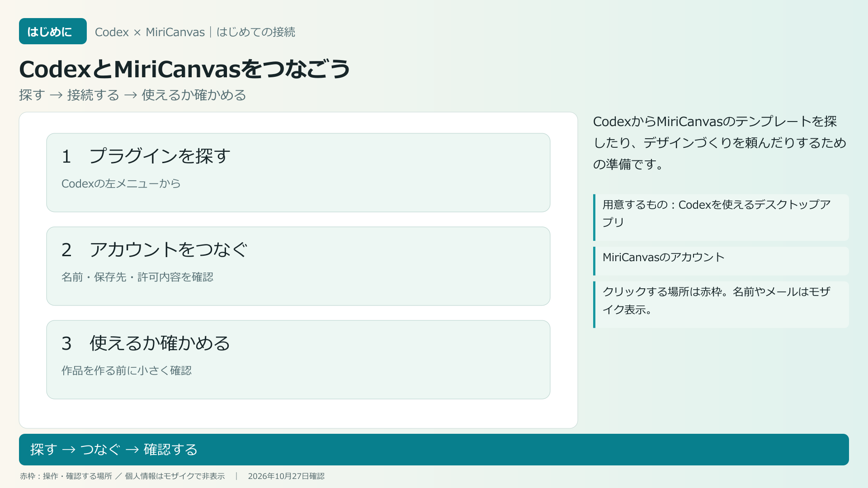Click the 'クリックする場所は赤枠' note

[721, 305]
